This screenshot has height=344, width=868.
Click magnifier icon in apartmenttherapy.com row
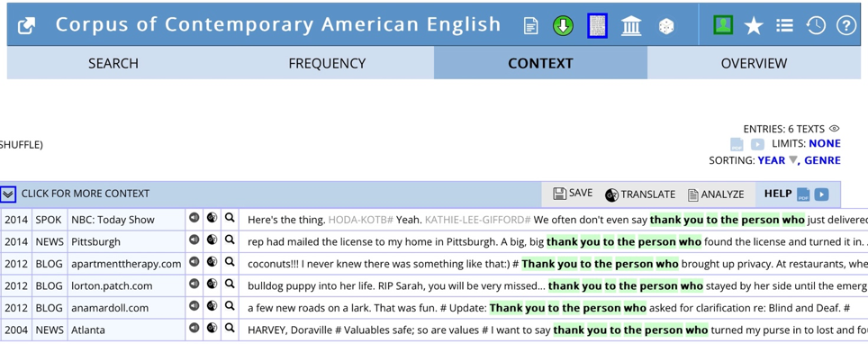click(230, 262)
